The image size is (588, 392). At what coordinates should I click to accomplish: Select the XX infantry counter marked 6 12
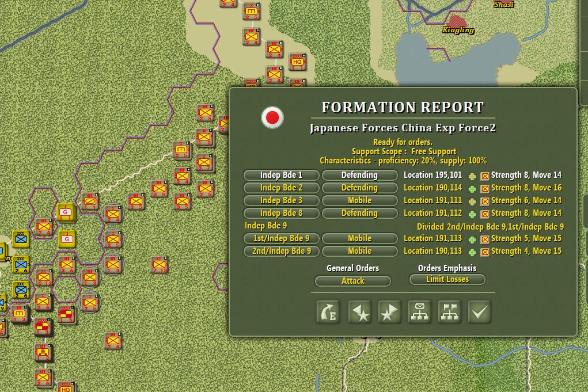pyautogui.click(x=44, y=277)
